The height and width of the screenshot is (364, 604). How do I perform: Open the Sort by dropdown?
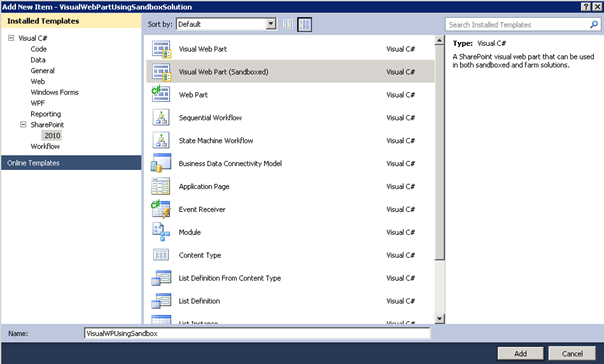pos(271,24)
